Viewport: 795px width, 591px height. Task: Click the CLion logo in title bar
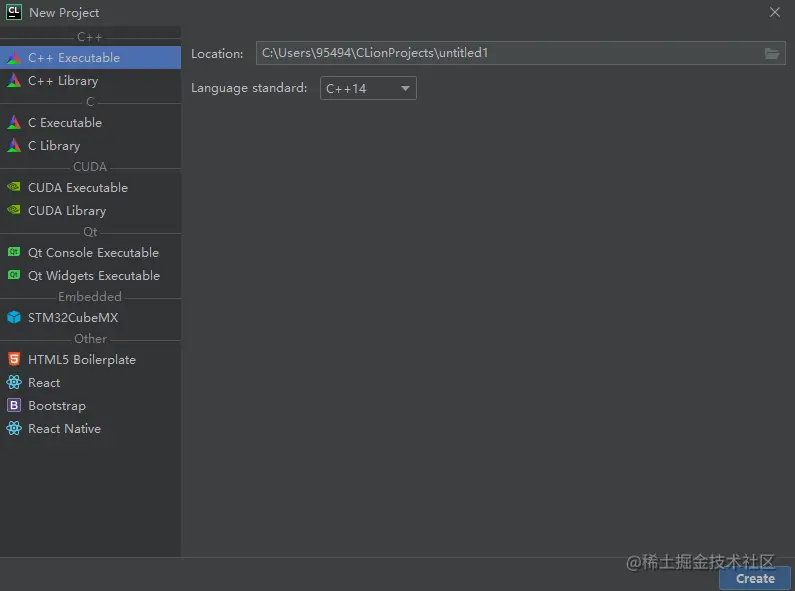tap(14, 12)
